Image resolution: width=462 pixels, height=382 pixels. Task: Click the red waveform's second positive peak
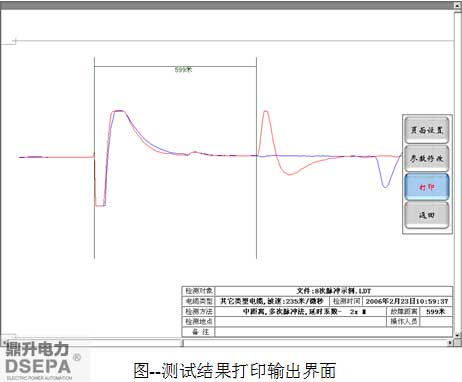(x=266, y=113)
